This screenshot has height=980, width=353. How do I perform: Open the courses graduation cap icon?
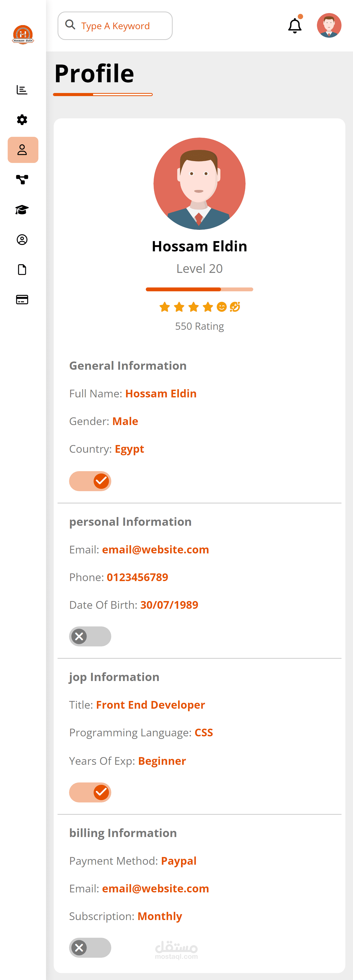(22, 210)
